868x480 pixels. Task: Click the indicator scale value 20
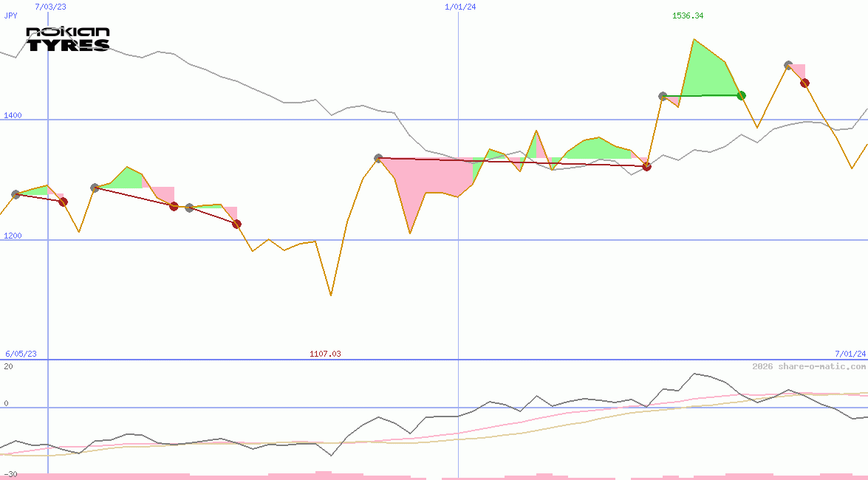coord(8,366)
